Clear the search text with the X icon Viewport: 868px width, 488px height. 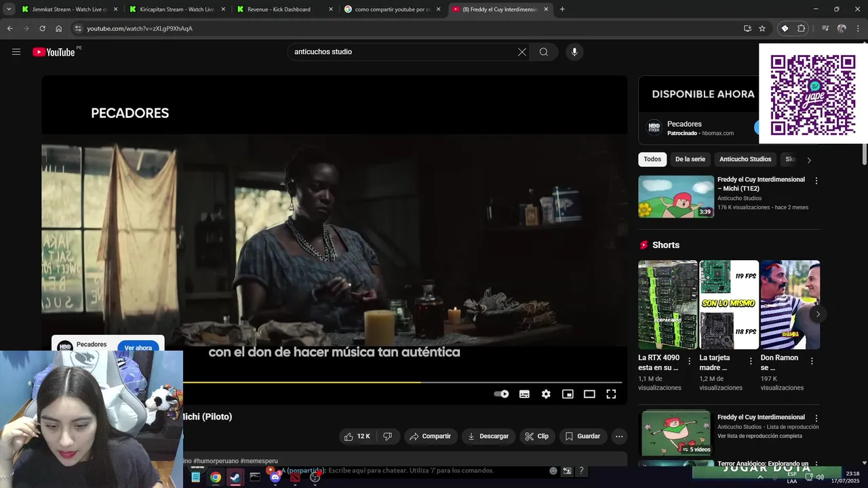[522, 52]
